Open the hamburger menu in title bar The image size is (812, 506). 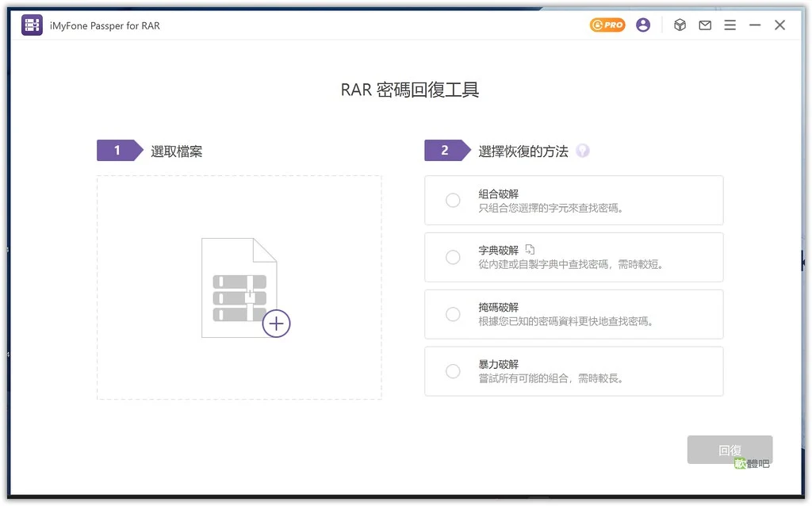point(730,25)
